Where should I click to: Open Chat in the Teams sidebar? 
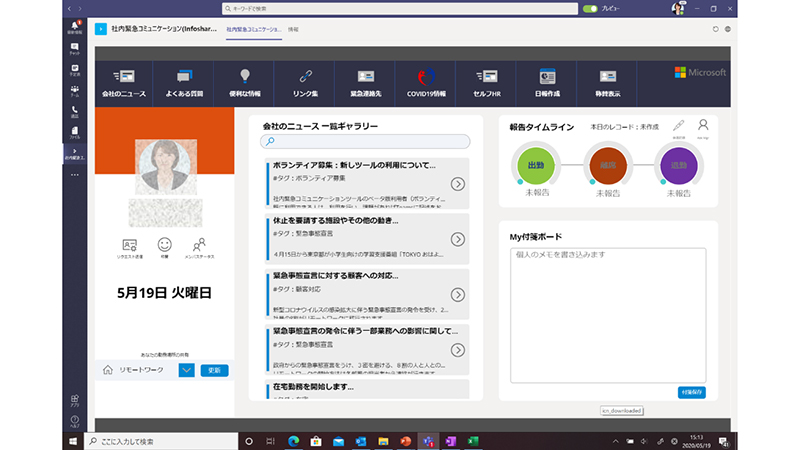74,48
